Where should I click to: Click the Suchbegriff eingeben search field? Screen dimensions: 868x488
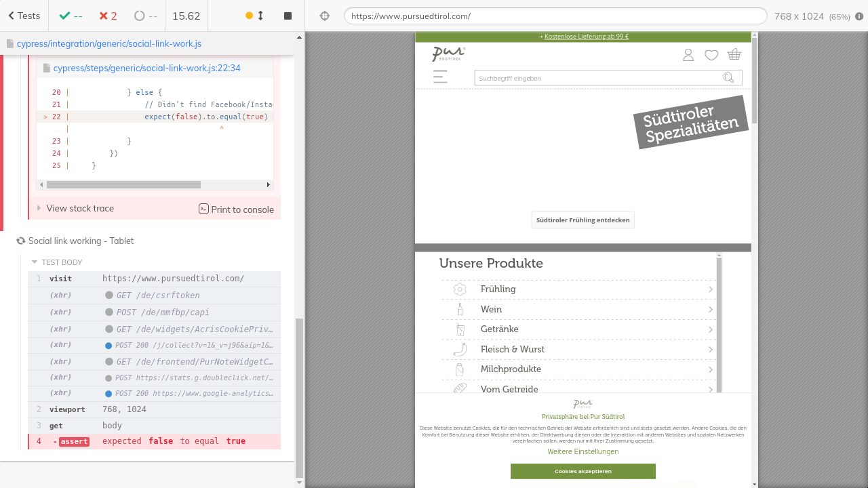[597, 79]
